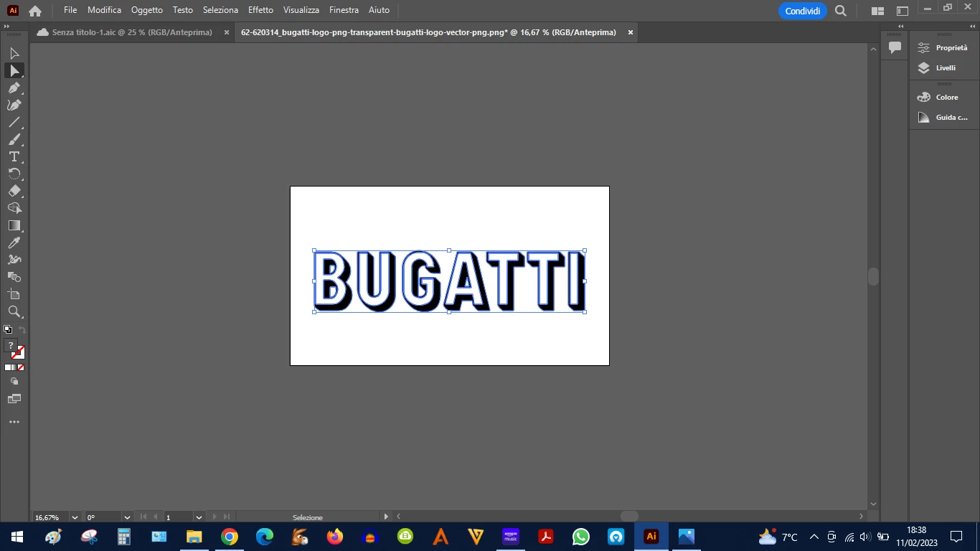Select the Selection (black arrow) tool
The image size is (980, 551).
14,53
